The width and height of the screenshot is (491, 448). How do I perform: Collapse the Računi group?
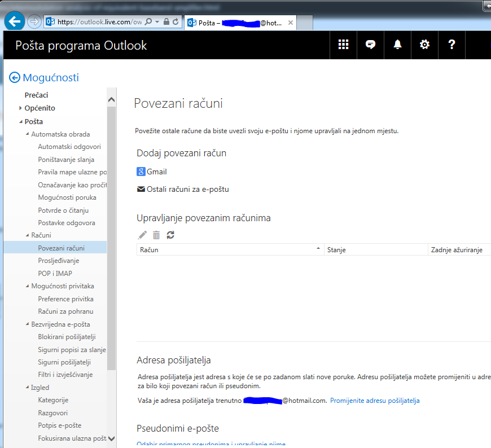pos(27,235)
